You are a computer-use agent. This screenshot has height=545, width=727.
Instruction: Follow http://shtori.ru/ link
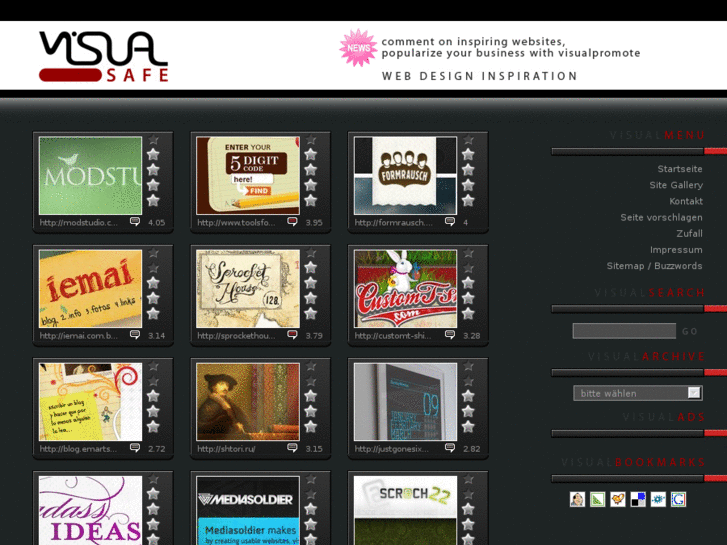[226, 449]
